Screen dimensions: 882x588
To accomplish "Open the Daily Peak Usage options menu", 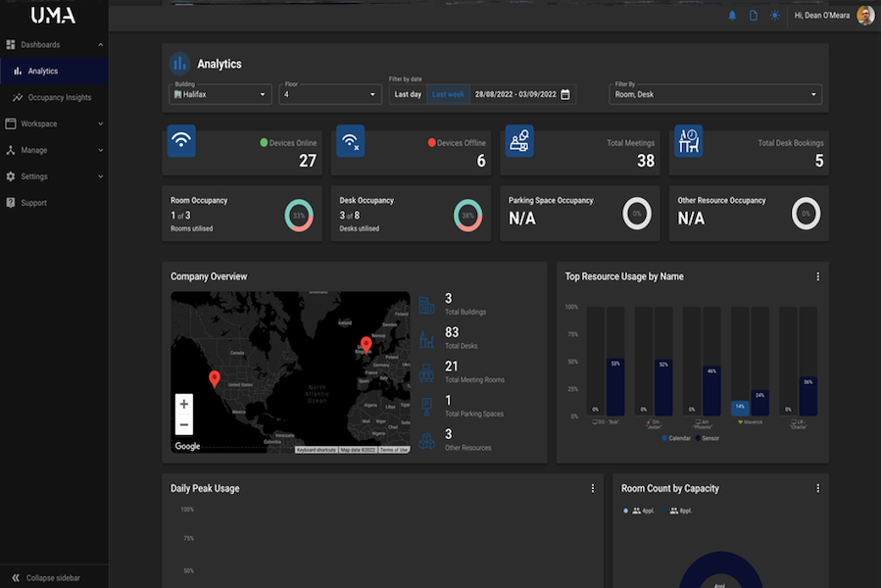I will coord(592,488).
